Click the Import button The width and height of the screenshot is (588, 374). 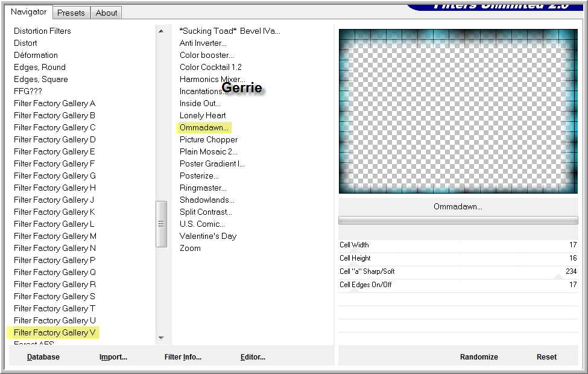(113, 357)
